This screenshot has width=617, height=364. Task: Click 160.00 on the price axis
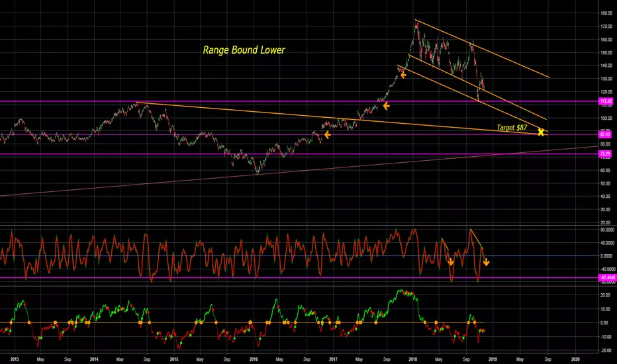pyautogui.click(x=606, y=39)
